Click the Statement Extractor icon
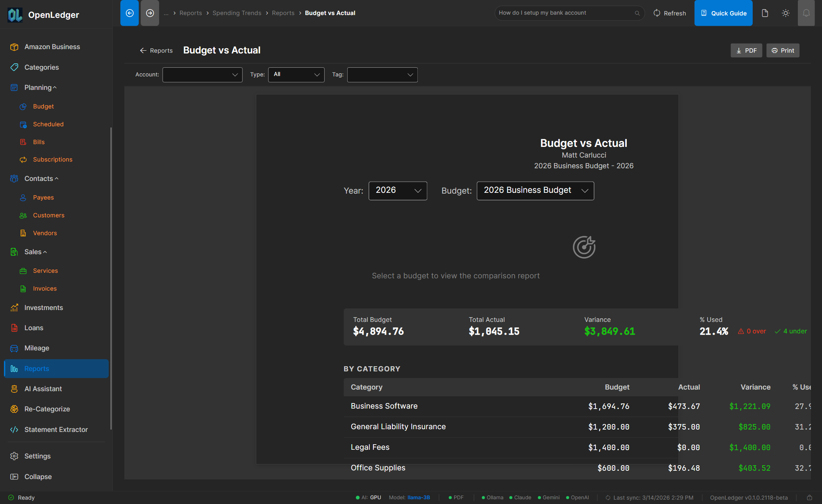822x504 pixels. point(14,429)
